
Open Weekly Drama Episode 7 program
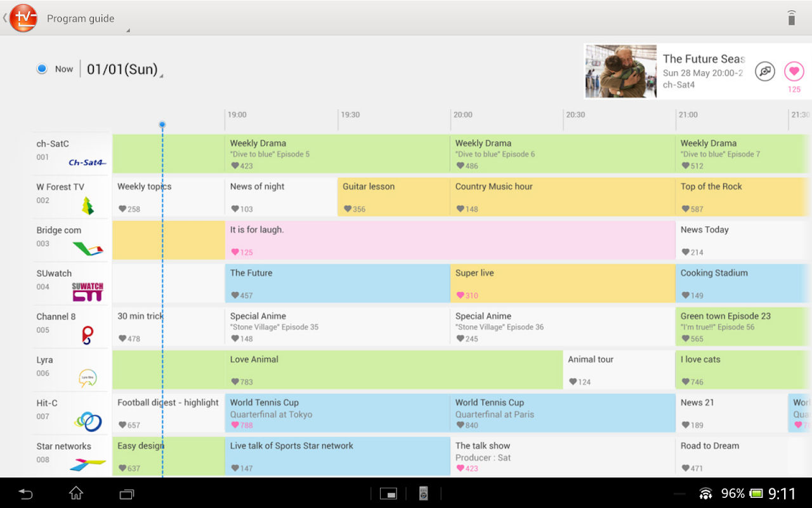(x=743, y=153)
